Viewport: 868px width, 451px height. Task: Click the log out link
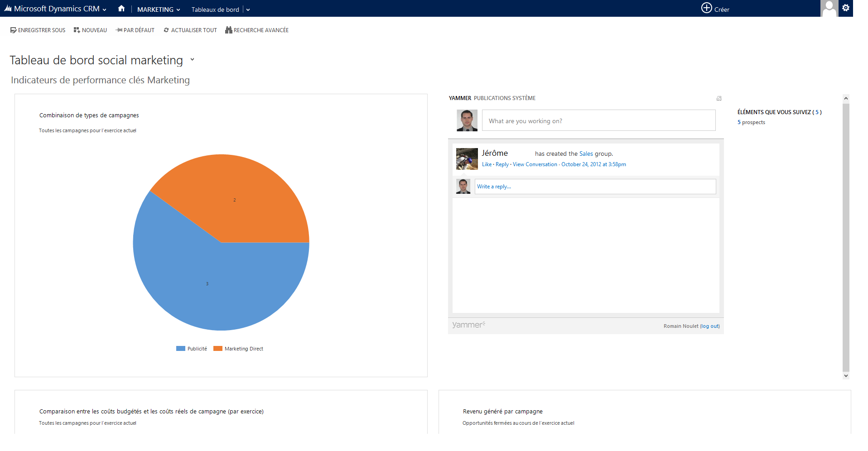tap(710, 326)
